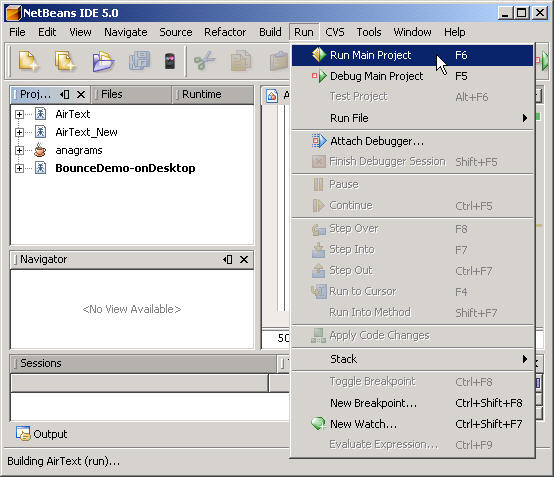Open the Stack submenu

click(412, 359)
